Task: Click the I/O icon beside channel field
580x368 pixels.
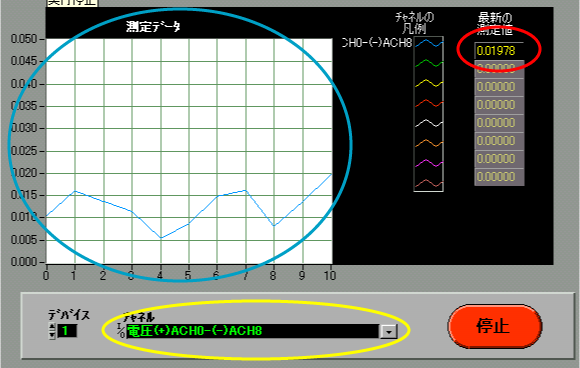Action: 121,331
